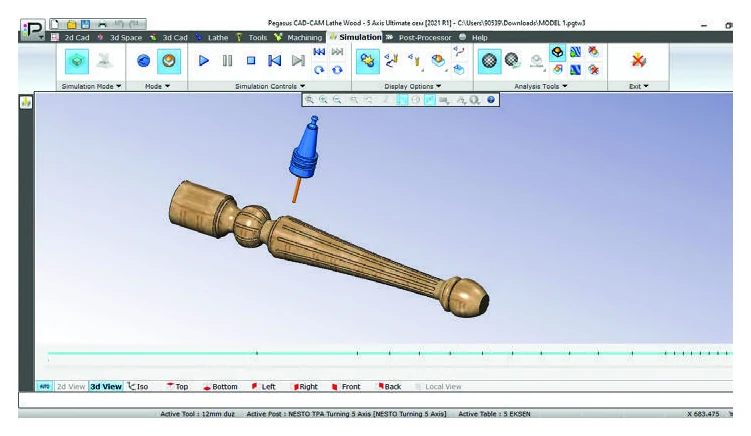
Task: Click the toolpath display icon with zigzag line
Action: (x=391, y=61)
